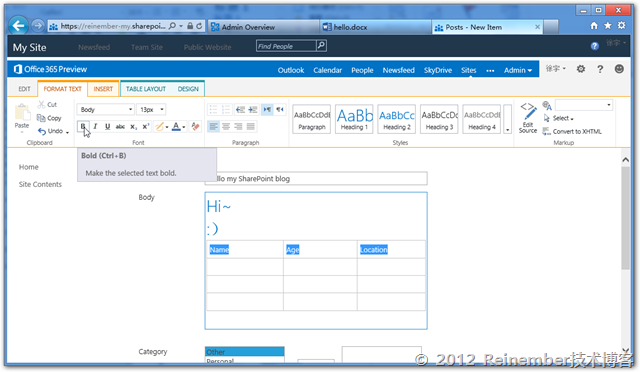
Task: Open the Body font name dropdown
Action: [130, 109]
